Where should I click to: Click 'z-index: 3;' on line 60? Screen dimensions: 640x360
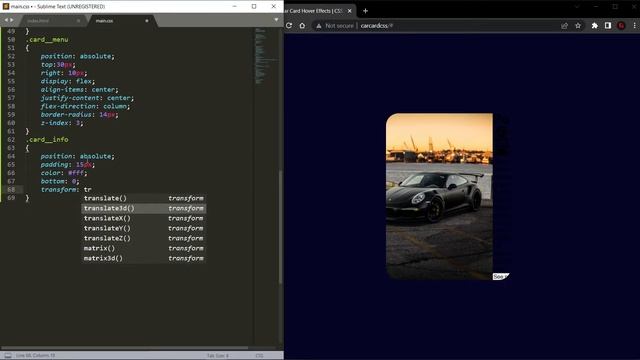(62, 123)
